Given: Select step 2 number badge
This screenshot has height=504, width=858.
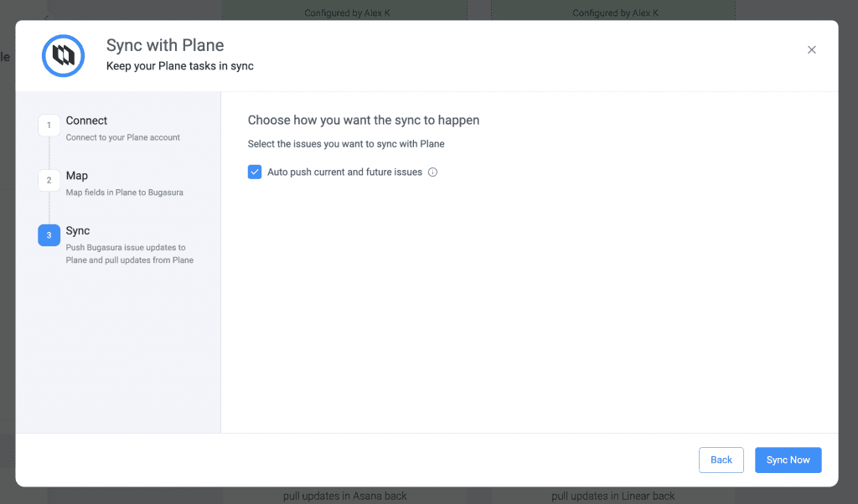Looking at the screenshot, I should (49, 180).
